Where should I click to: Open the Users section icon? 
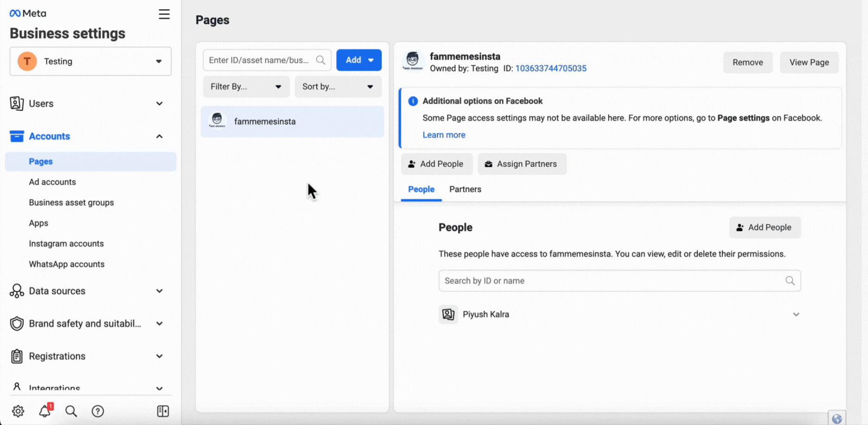tap(17, 103)
